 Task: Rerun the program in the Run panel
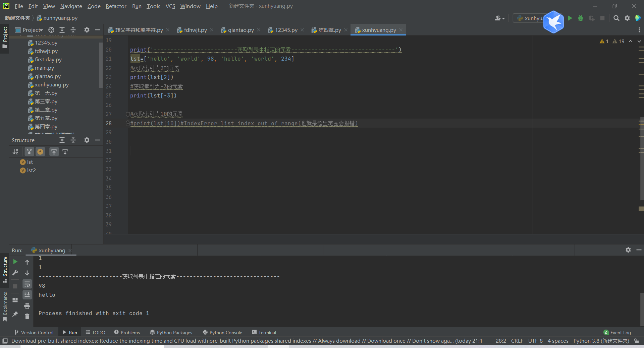pyautogui.click(x=15, y=262)
